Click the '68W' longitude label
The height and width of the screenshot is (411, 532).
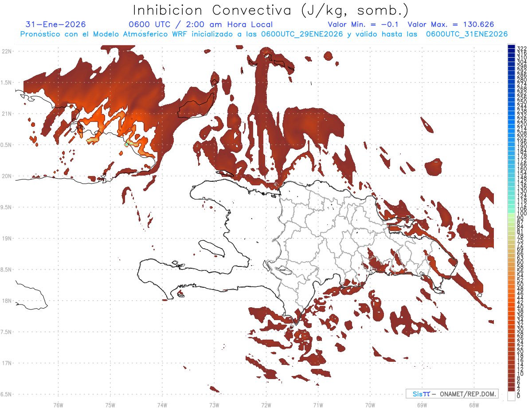pyautogui.click(x=474, y=405)
